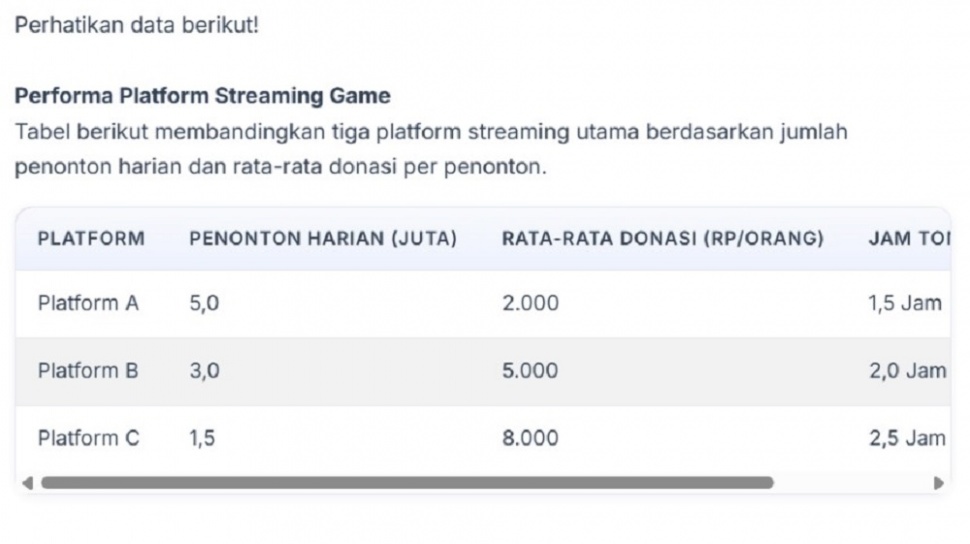This screenshot has width=970, height=544.
Task: Click the scroll left arrow under the table
Action: (27, 482)
